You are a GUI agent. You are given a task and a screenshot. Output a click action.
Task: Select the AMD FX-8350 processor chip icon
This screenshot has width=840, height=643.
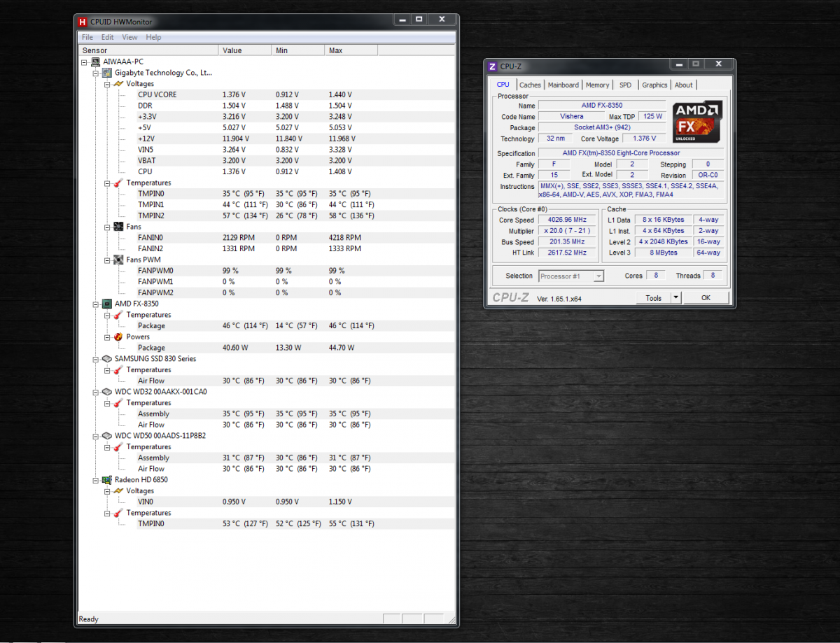point(107,304)
